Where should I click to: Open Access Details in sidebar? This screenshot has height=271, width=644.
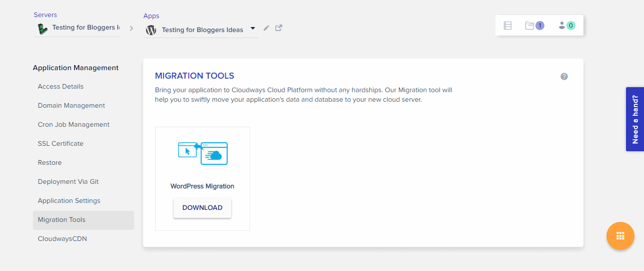[x=61, y=86]
